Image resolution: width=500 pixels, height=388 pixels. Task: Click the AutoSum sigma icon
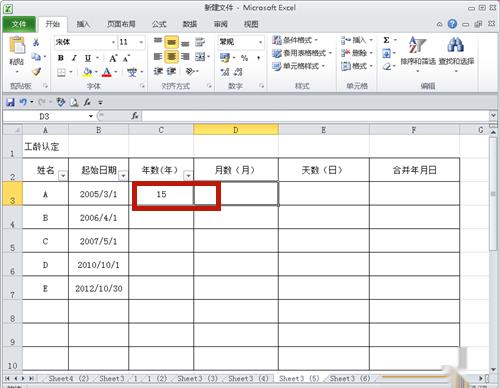pos(386,40)
